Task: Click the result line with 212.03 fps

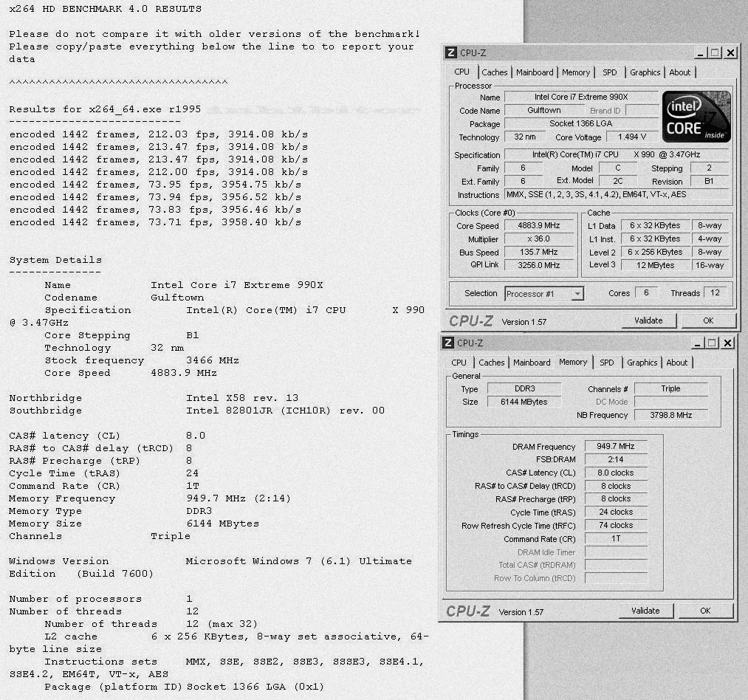Action: [x=158, y=134]
